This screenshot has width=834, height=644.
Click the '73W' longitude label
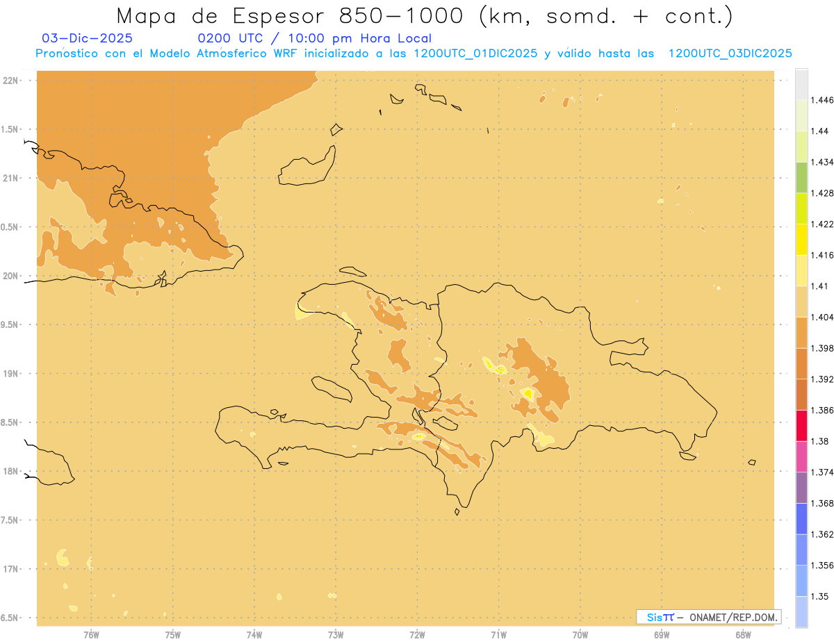pos(336,634)
